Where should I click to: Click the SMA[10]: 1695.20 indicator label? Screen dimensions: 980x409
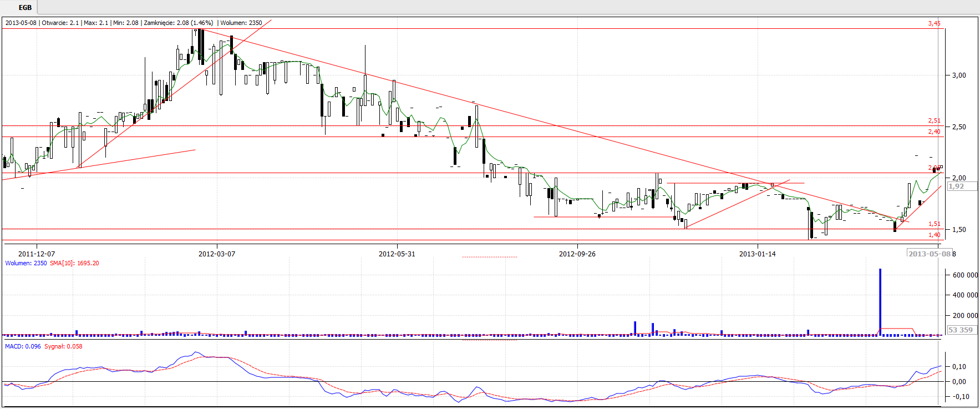[x=74, y=263]
